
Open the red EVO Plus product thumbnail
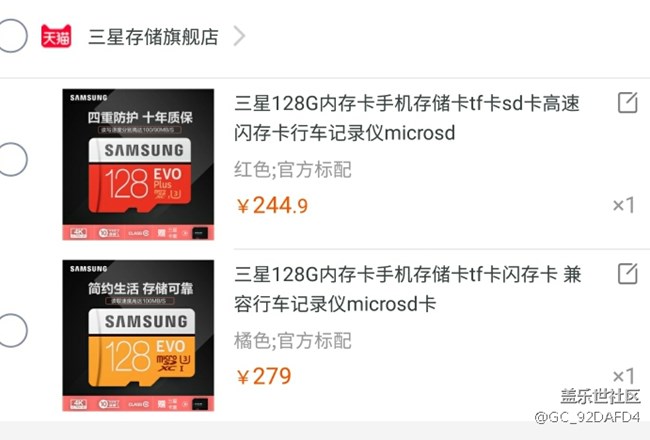[x=138, y=164]
